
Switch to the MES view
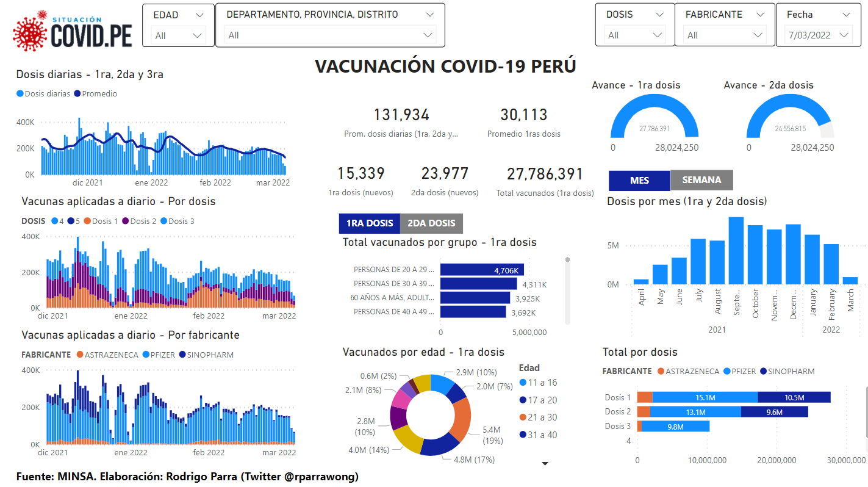click(639, 180)
